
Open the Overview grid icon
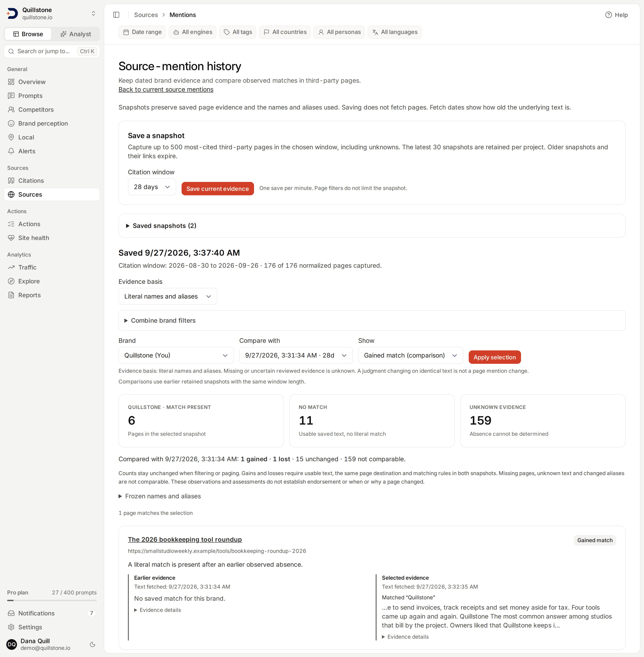[x=11, y=82]
